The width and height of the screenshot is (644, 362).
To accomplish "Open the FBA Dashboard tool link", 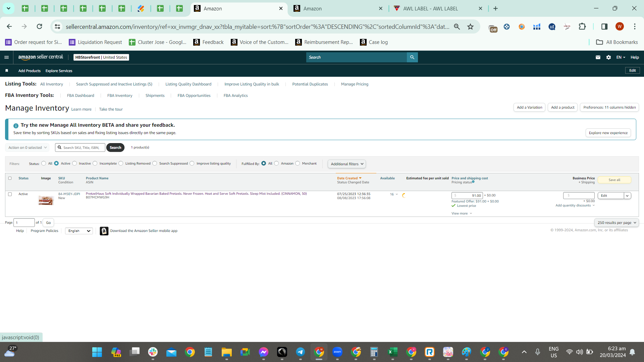I will tap(80, 96).
